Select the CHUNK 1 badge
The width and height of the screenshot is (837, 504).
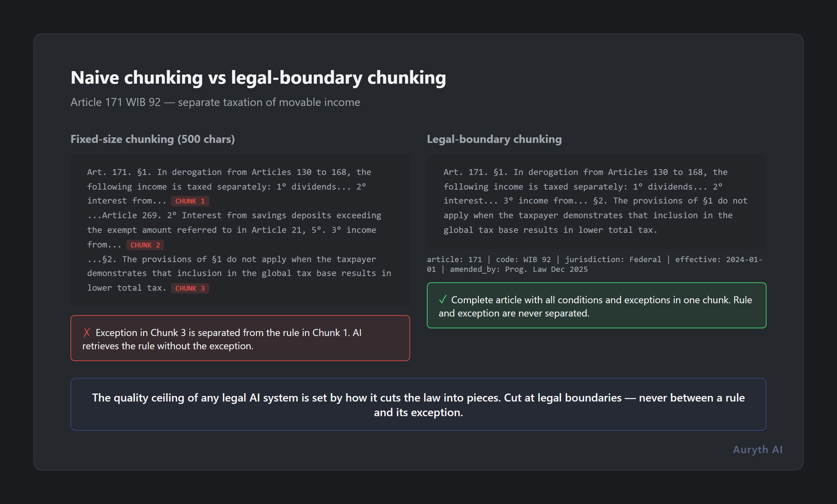[190, 201]
